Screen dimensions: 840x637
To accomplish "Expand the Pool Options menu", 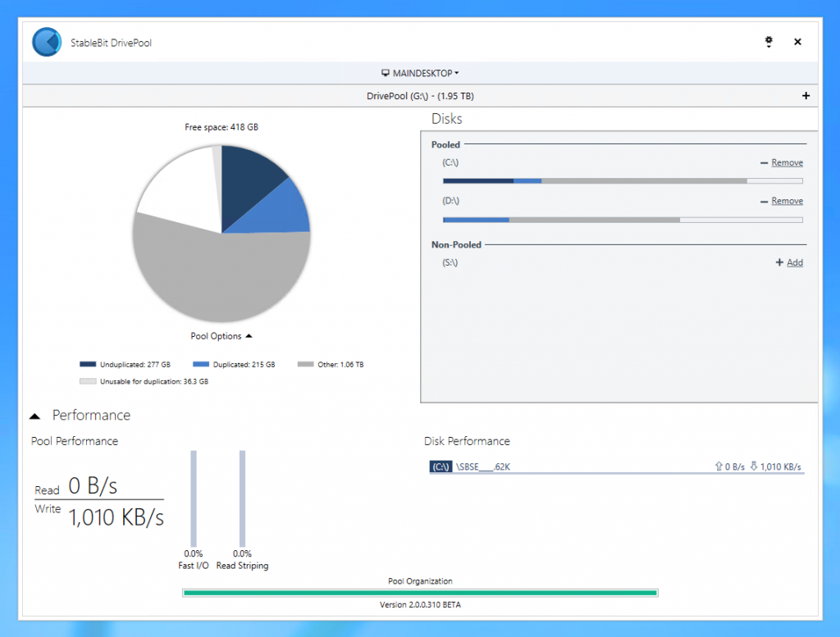I will click(221, 336).
